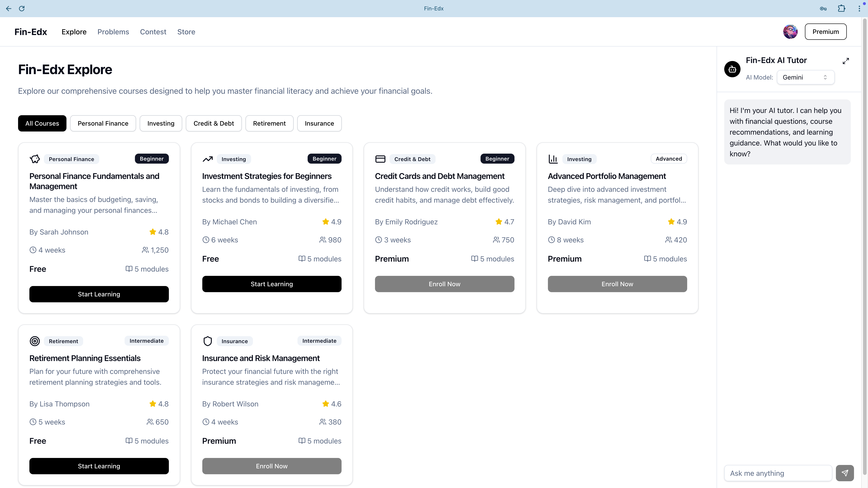Filter courses by Credit & Debt
The image size is (868, 488).
214,123
